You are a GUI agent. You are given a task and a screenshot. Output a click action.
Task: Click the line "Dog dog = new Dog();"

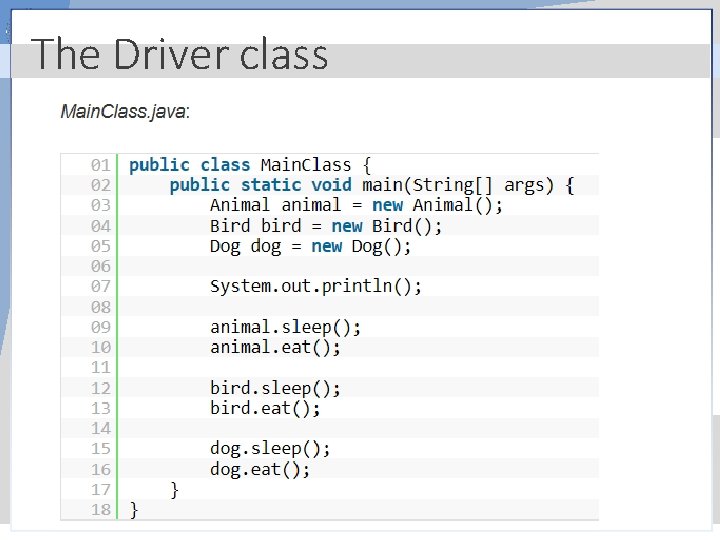tap(310, 247)
